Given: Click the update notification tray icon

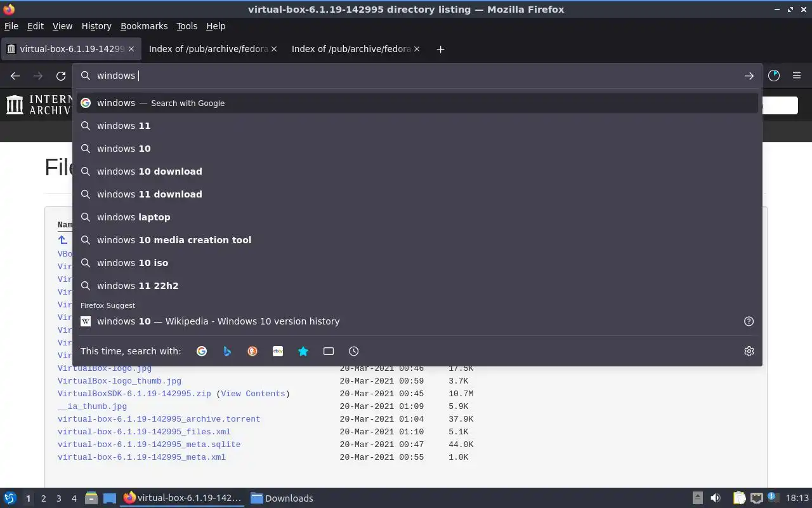Looking at the screenshot, I should [x=772, y=498].
